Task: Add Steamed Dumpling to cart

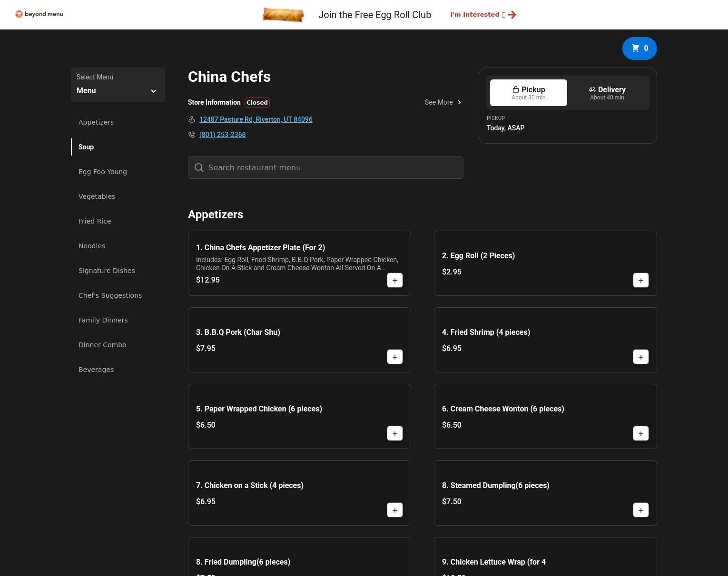Action: [640, 510]
